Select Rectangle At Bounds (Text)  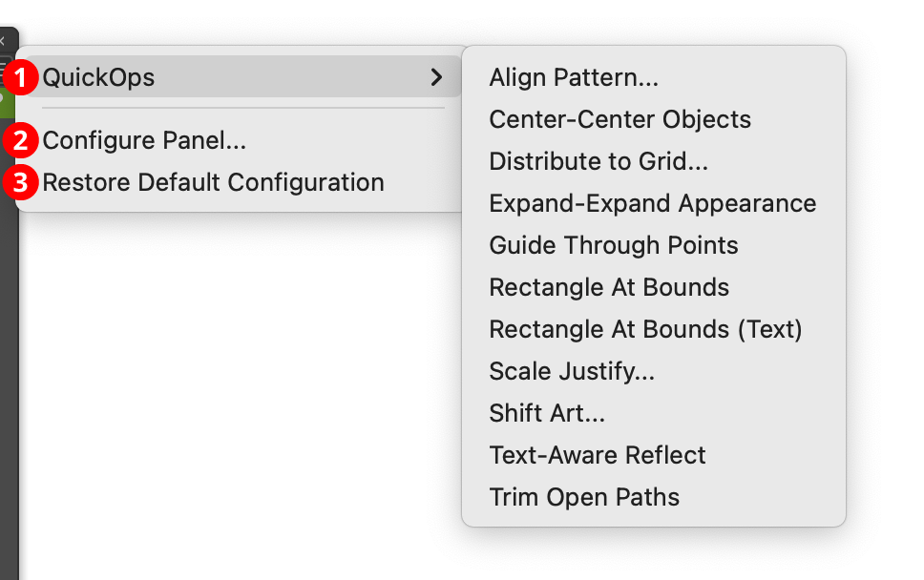coord(645,329)
